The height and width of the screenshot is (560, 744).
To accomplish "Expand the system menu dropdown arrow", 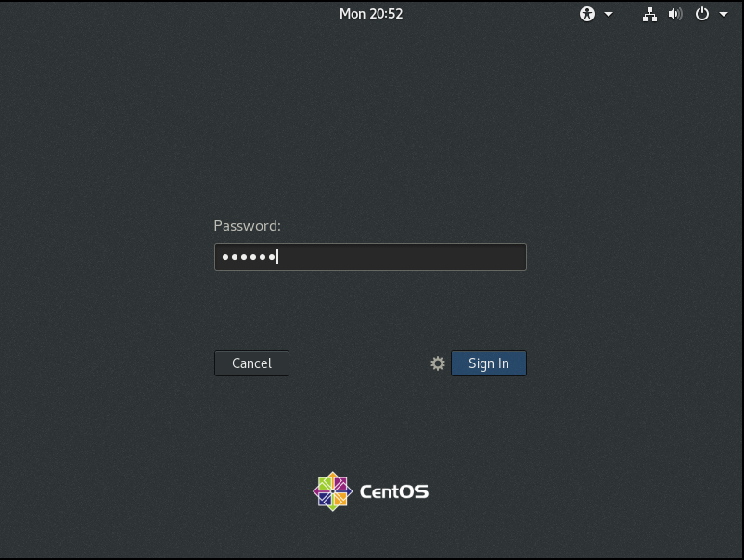I will (724, 14).
